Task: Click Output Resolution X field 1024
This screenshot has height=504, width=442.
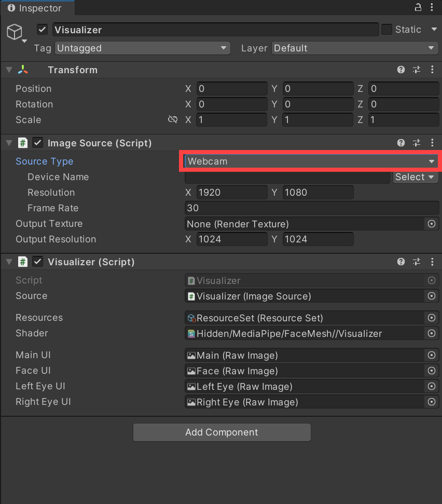Action: coord(232,239)
